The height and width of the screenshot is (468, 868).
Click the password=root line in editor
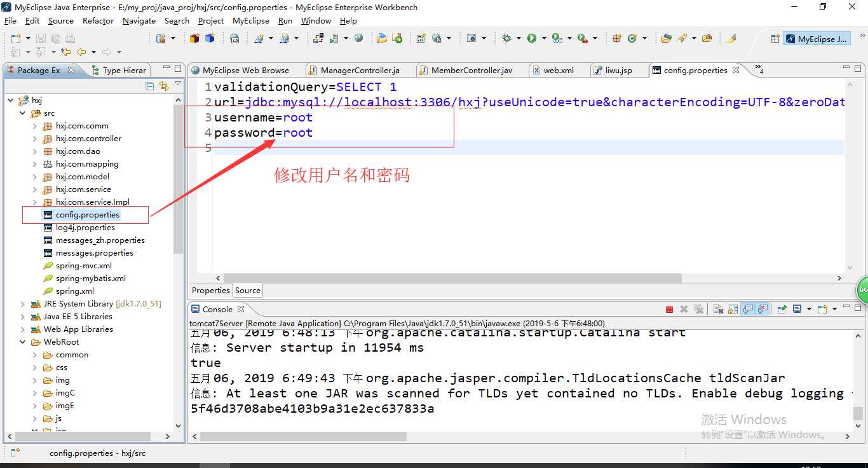264,132
